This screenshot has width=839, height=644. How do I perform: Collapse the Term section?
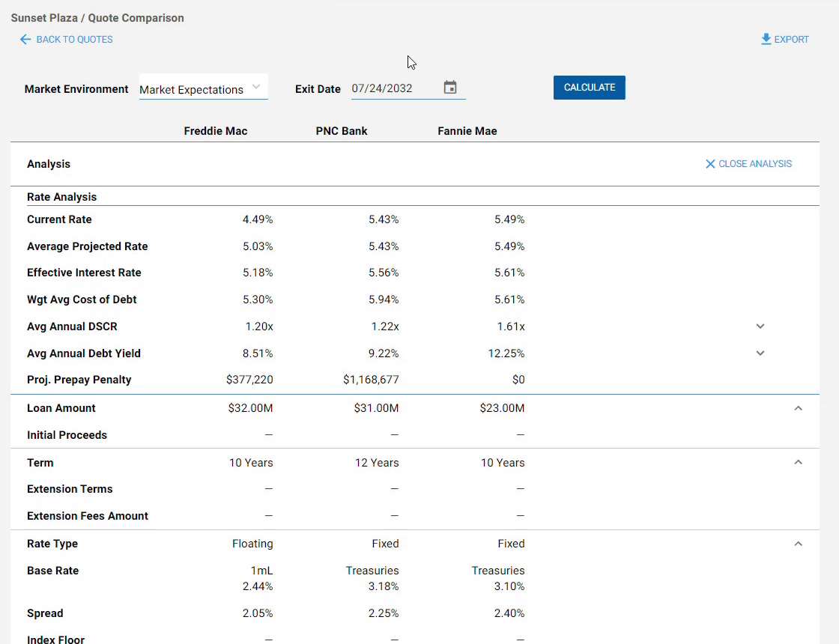click(x=798, y=462)
